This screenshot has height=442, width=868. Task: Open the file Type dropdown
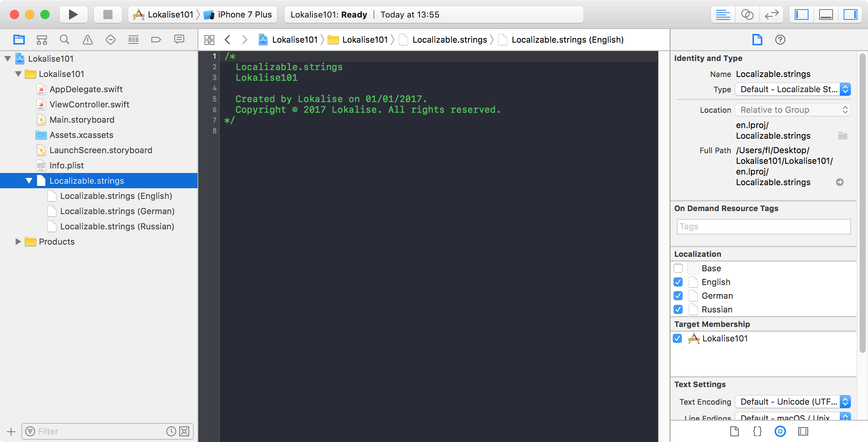(793, 89)
